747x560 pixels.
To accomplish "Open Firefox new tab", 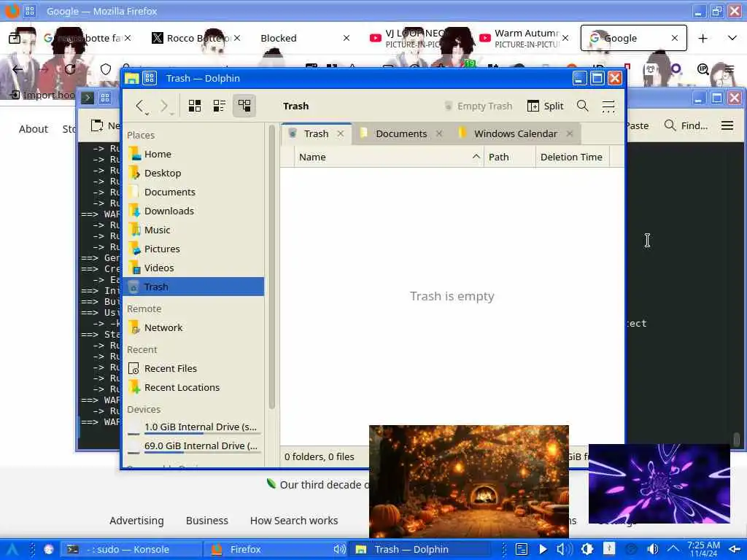I will 703,38.
